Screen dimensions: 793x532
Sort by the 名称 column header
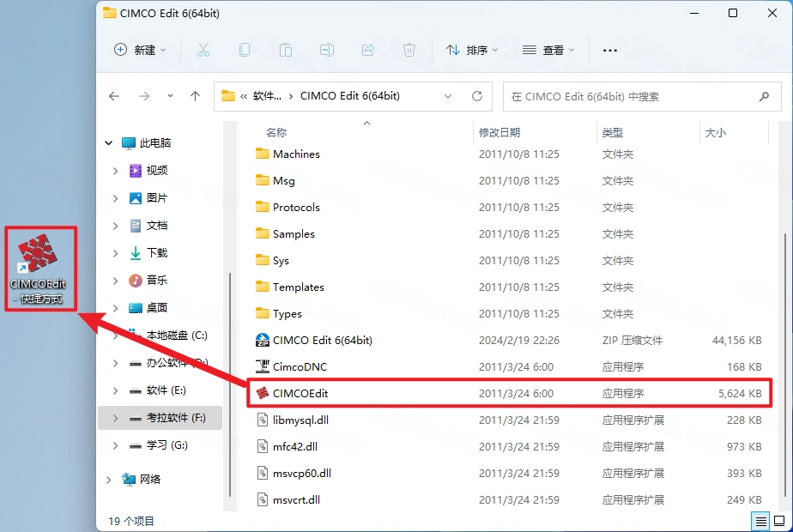pos(276,132)
